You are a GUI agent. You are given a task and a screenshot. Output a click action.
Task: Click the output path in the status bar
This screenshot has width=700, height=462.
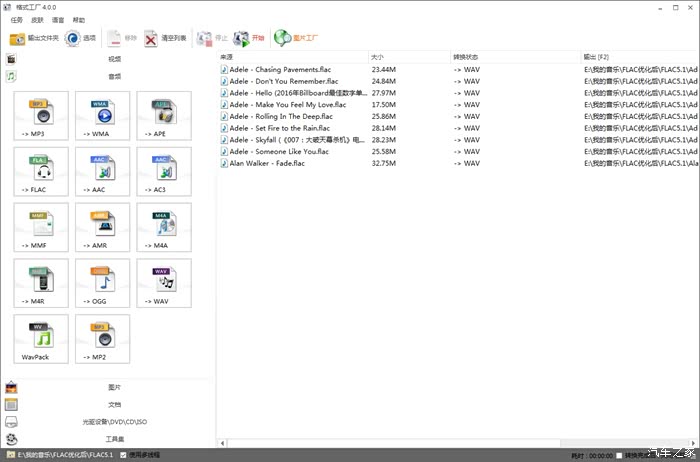point(65,455)
